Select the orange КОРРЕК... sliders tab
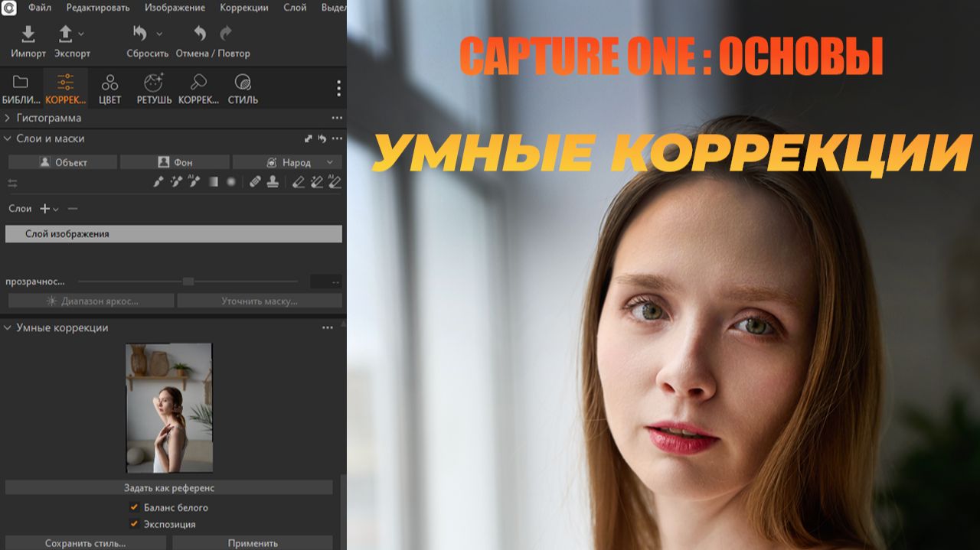980x550 pixels. point(66,89)
